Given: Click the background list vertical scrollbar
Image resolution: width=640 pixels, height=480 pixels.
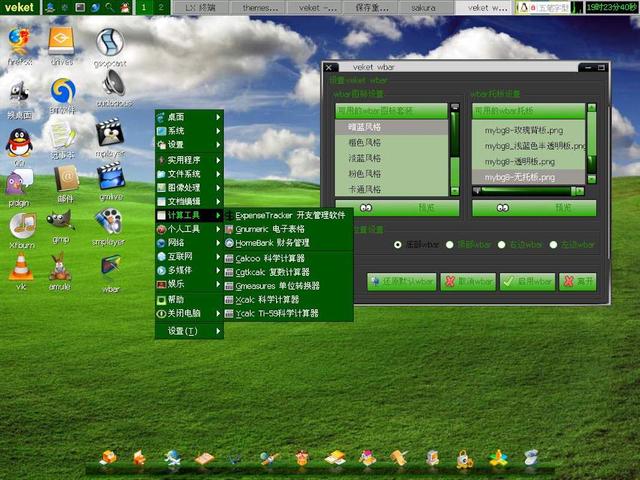Looking at the screenshot, I should click(591, 143).
